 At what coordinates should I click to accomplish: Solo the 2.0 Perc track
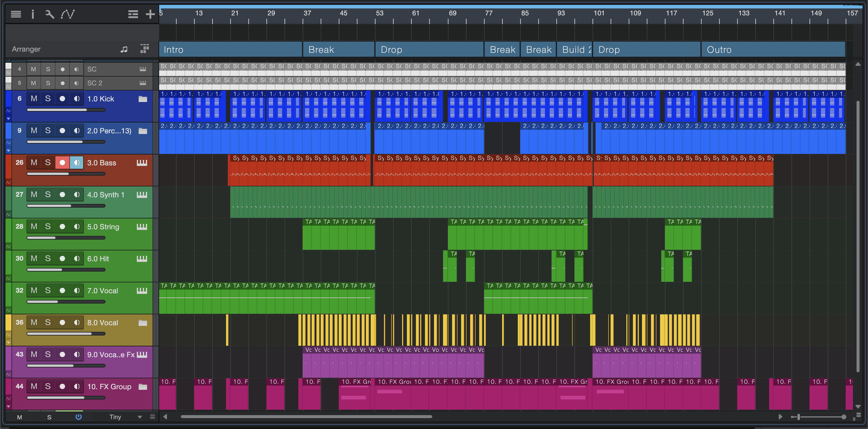(x=48, y=131)
